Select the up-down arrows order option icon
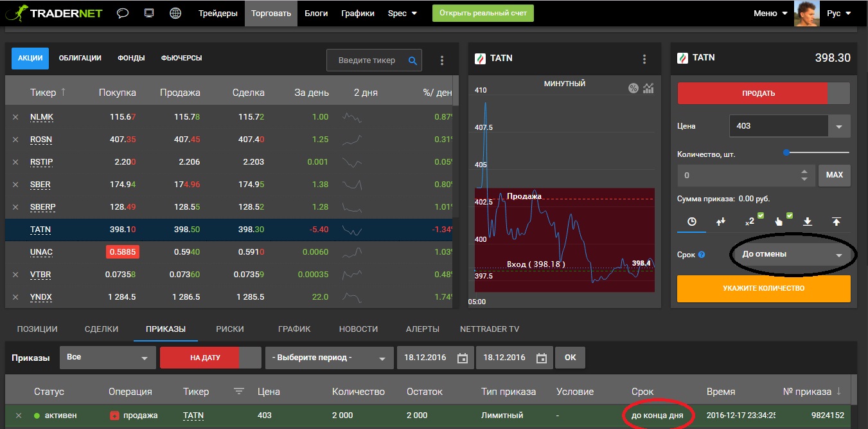This screenshot has width=868, height=429. click(x=721, y=221)
